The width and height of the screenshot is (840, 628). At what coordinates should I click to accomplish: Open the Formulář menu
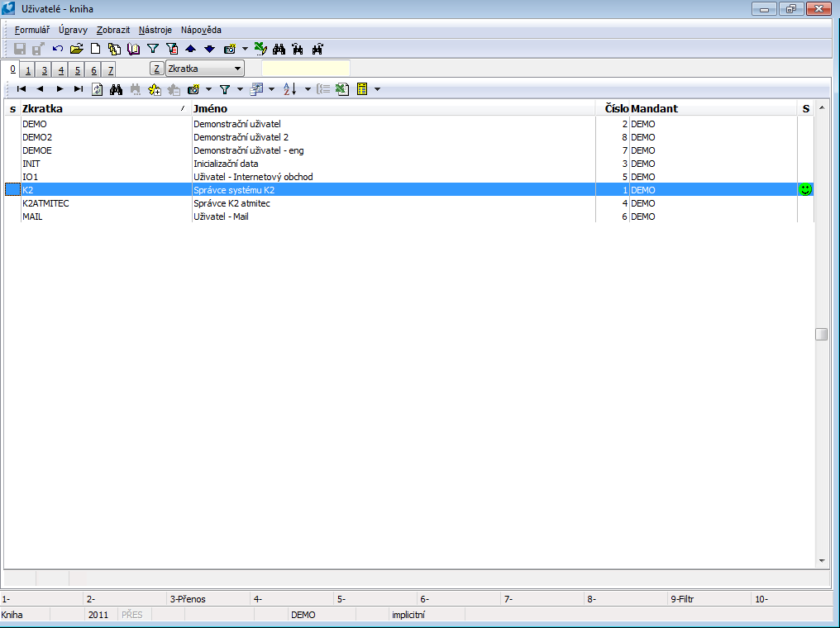32,30
